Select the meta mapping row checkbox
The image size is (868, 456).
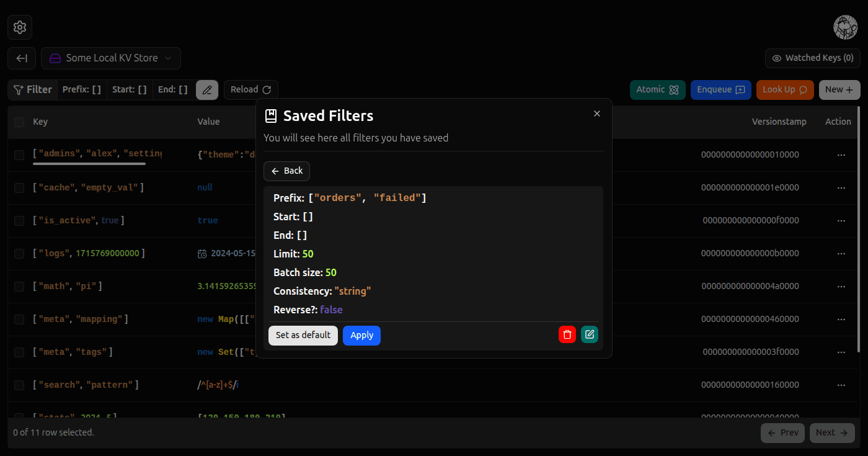19,320
